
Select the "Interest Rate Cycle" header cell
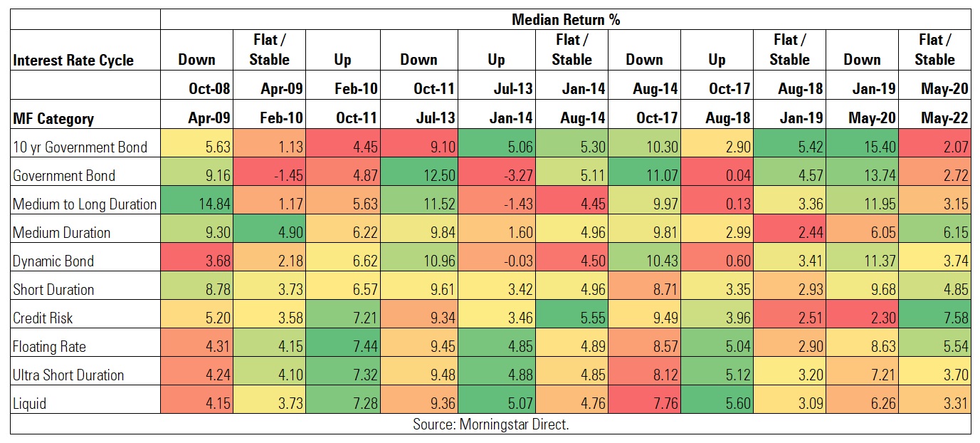[73, 60]
